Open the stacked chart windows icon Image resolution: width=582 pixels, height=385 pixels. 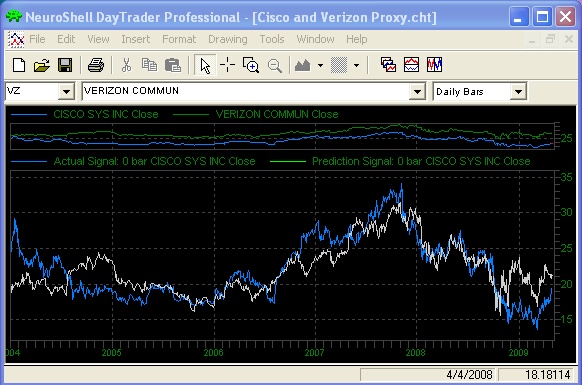click(x=388, y=65)
